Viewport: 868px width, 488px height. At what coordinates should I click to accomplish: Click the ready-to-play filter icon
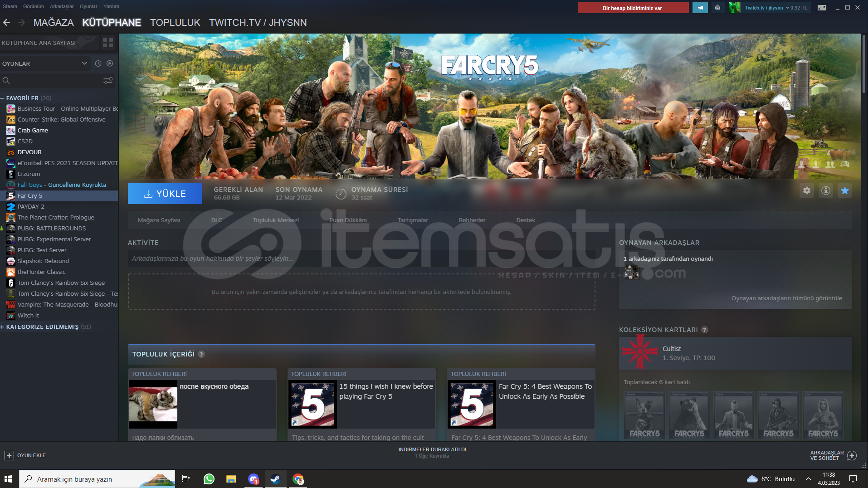click(110, 63)
